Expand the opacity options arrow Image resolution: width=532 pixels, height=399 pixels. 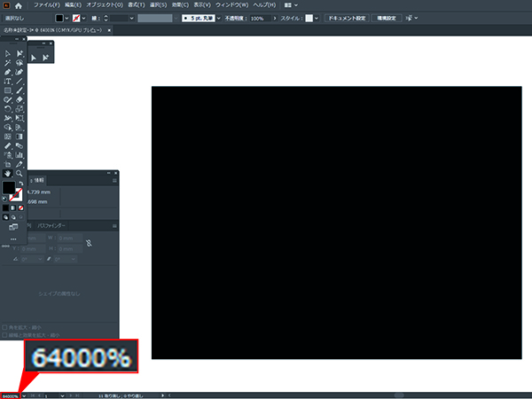pyautogui.click(x=275, y=19)
